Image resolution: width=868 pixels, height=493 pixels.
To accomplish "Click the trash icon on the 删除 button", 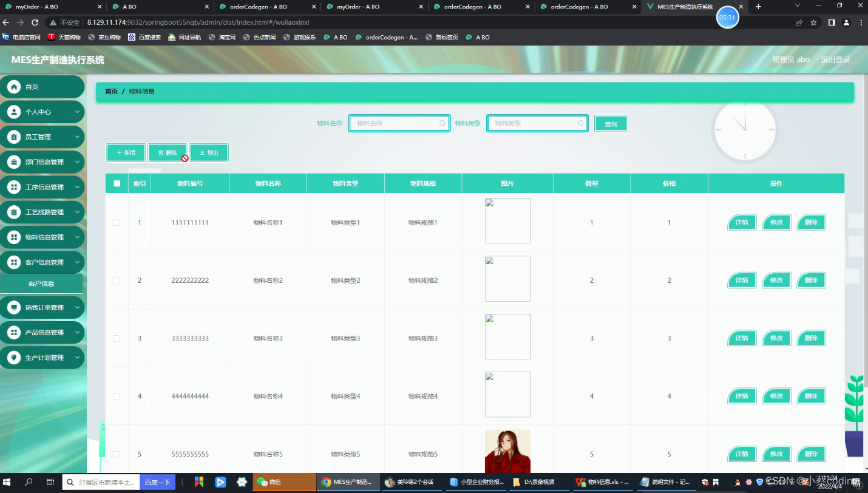I will pos(160,152).
